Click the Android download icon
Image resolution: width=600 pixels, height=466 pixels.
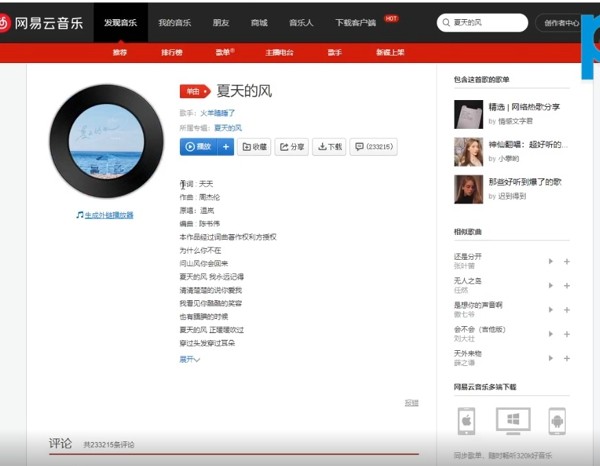[x=557, y=421]
